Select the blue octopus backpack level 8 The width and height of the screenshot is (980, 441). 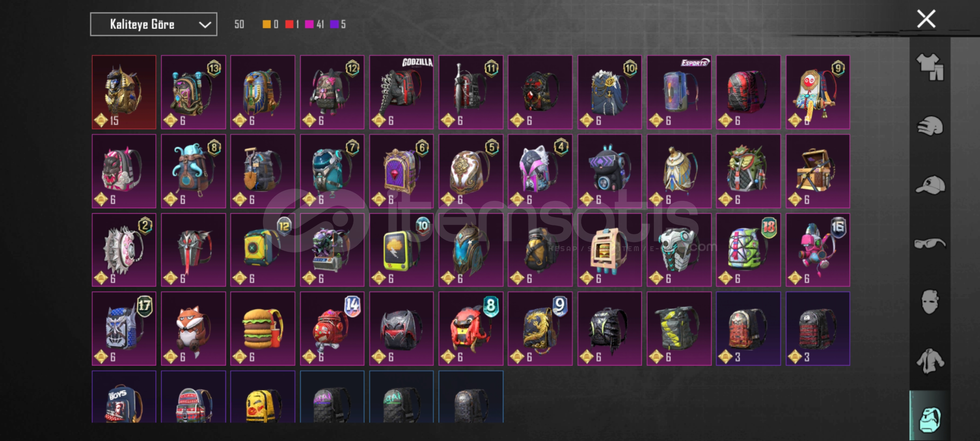[193, 171]
